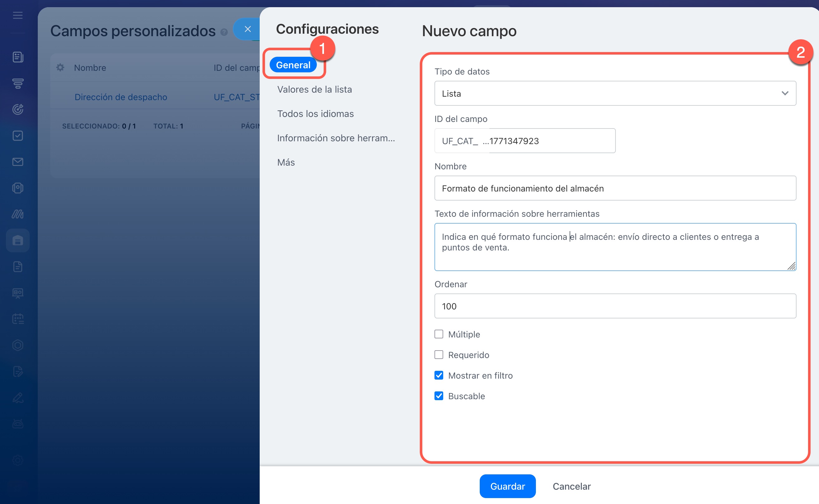This screenshot has height=504, width=819.
Task: Open the calendar icon in sidebar
Action: (18, 319)
